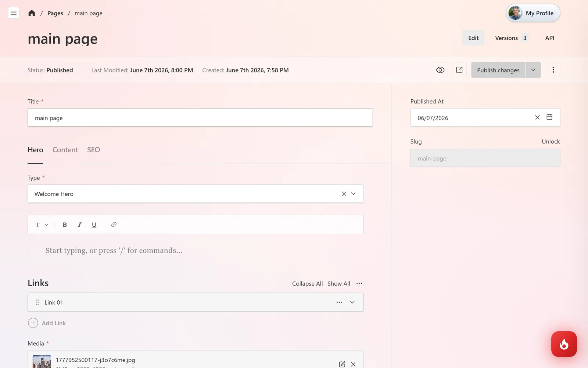This screenshot has height=368, width=588.
Task: Open My Profile
Action: pos(533,13)
